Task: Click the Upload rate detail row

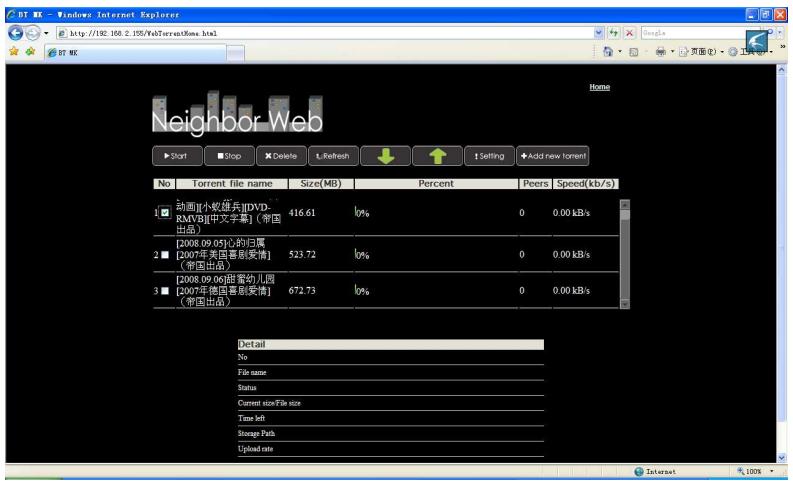Action: (x=390, y=449)
